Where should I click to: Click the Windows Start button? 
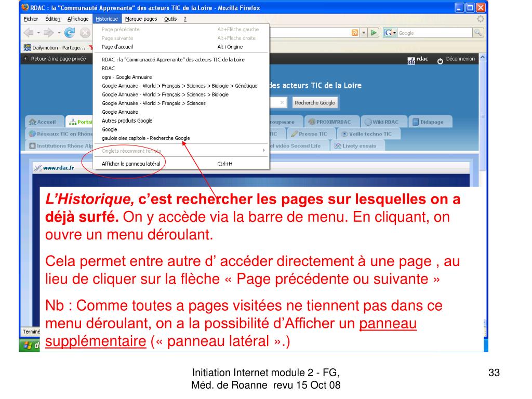click(30, 345)
